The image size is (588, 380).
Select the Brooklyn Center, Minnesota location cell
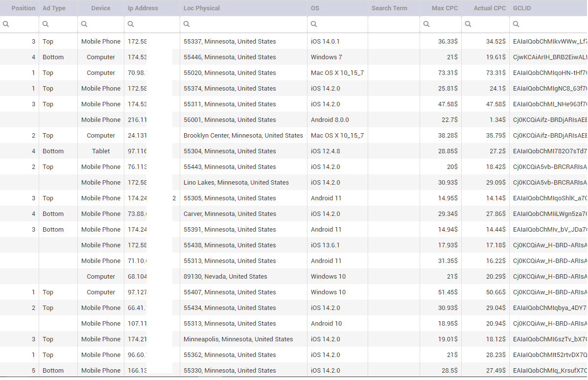pos(243,136)
